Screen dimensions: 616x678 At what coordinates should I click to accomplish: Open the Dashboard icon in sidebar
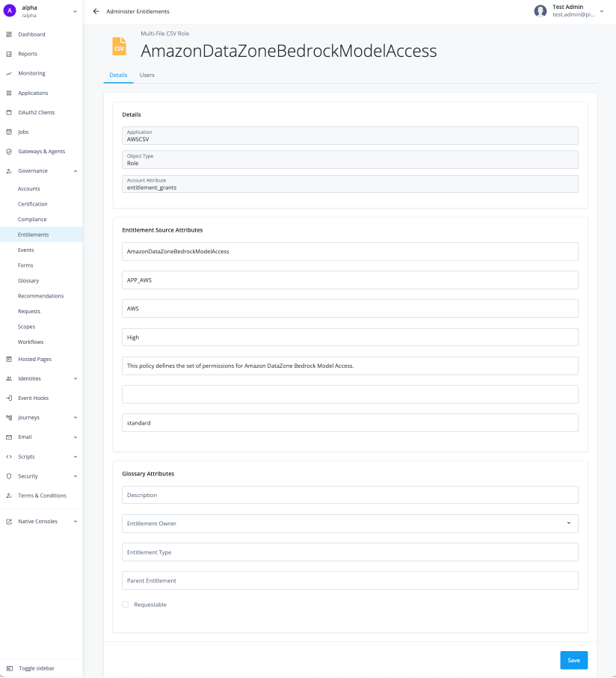[x=9, y=34]
